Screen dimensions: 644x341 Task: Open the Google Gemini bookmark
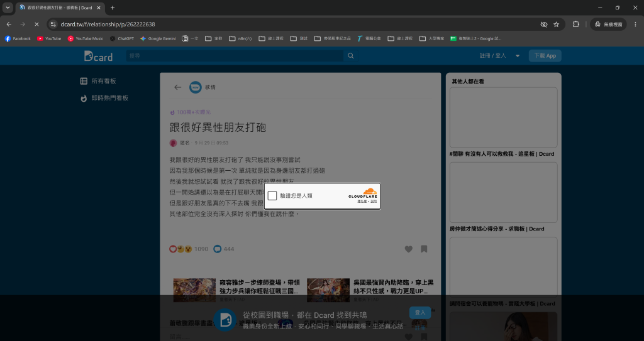click(x=158, y=38)
